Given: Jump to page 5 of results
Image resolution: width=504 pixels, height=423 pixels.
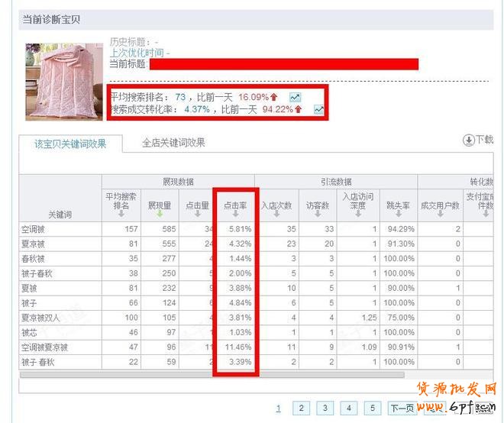Looking at the screenshot, I should (x=372, y=408).
